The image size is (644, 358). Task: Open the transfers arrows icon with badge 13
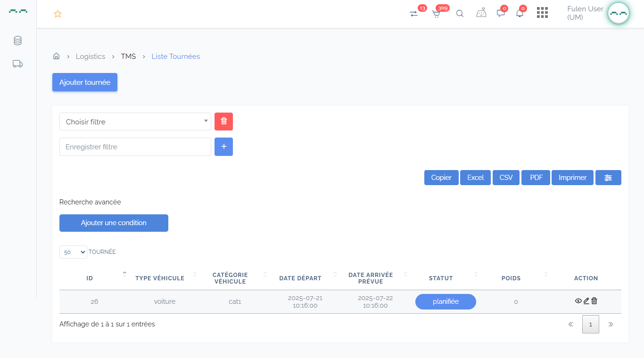coord(414,14)
